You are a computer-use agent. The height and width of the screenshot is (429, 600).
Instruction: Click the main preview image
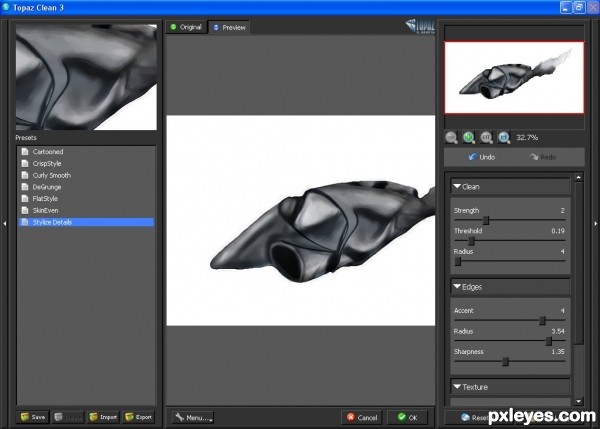pyautogui.click(x=301, y=220)
